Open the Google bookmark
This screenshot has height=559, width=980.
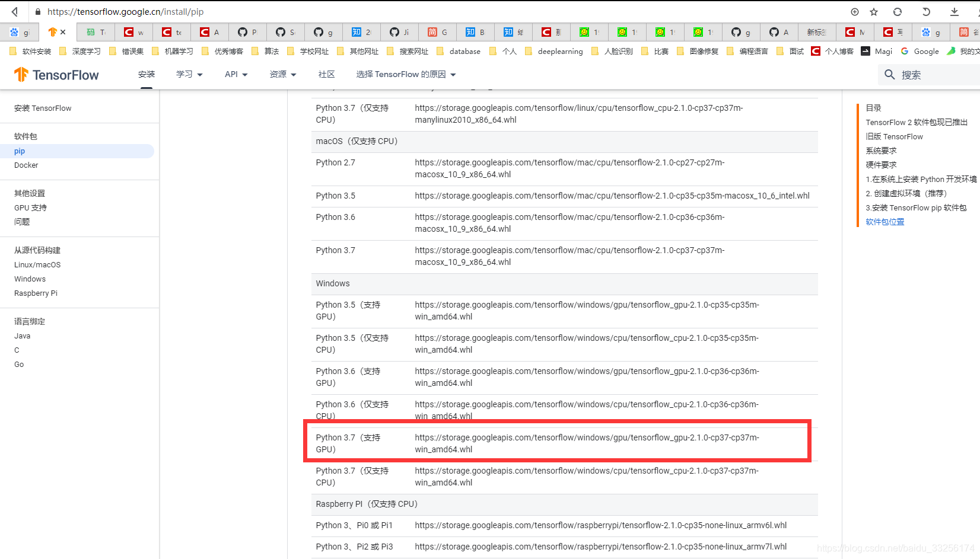(x=919, y=52)
